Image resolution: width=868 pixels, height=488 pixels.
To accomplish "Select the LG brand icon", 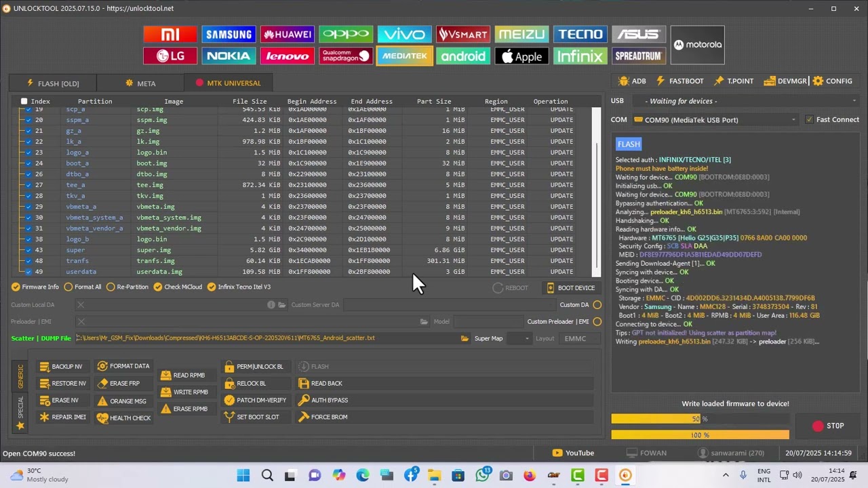I will [170, 56].
